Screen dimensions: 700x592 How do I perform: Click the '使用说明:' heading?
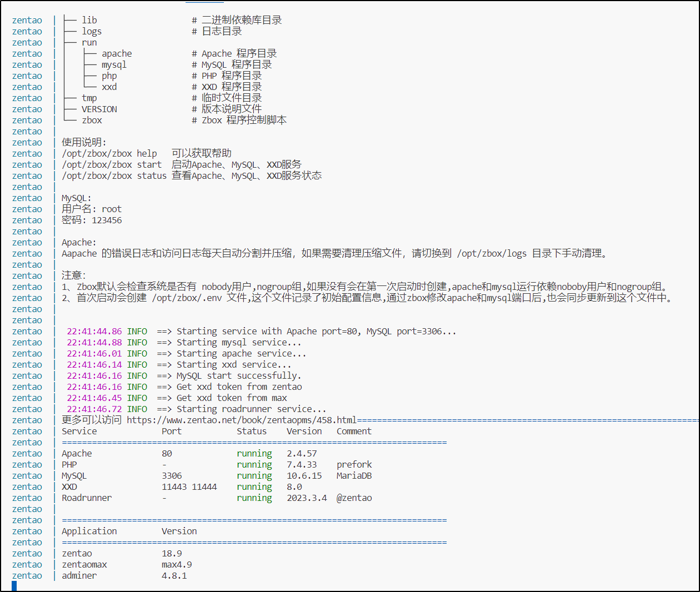tap(84, 142)
